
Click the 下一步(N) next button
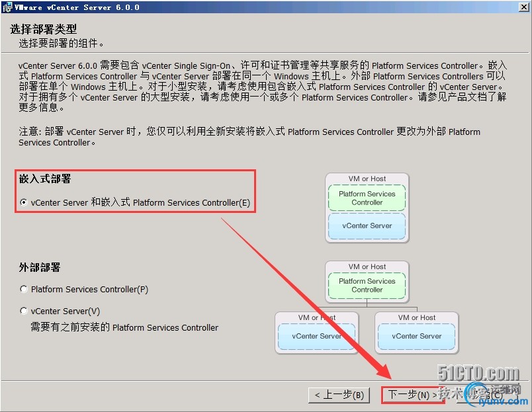pyautogui.click(x=413, y=395)
